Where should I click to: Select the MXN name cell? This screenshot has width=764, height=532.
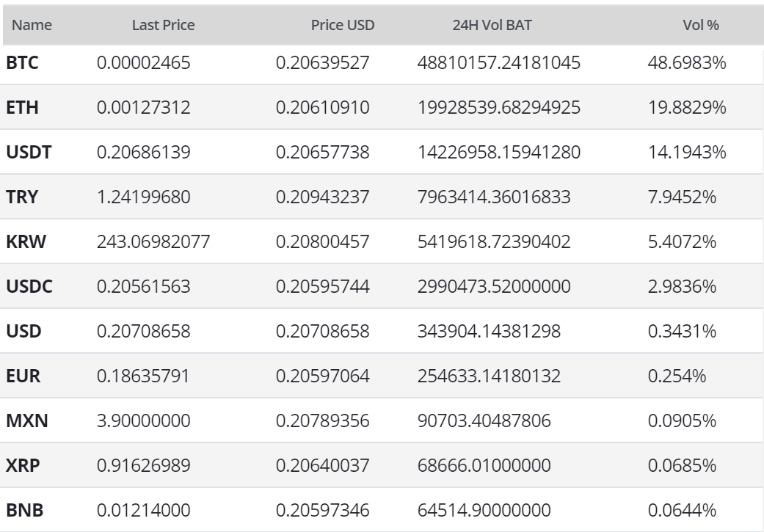click(27, 421)
